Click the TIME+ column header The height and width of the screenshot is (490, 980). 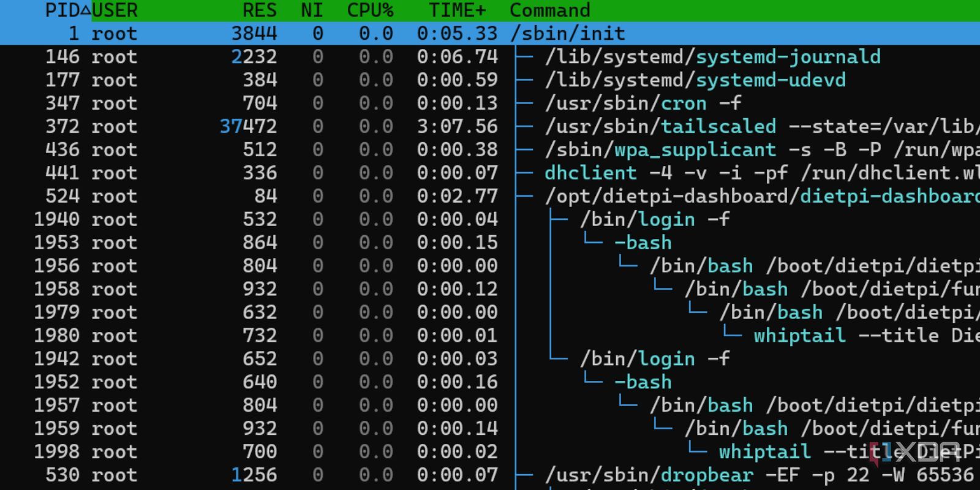click(458, 10)
